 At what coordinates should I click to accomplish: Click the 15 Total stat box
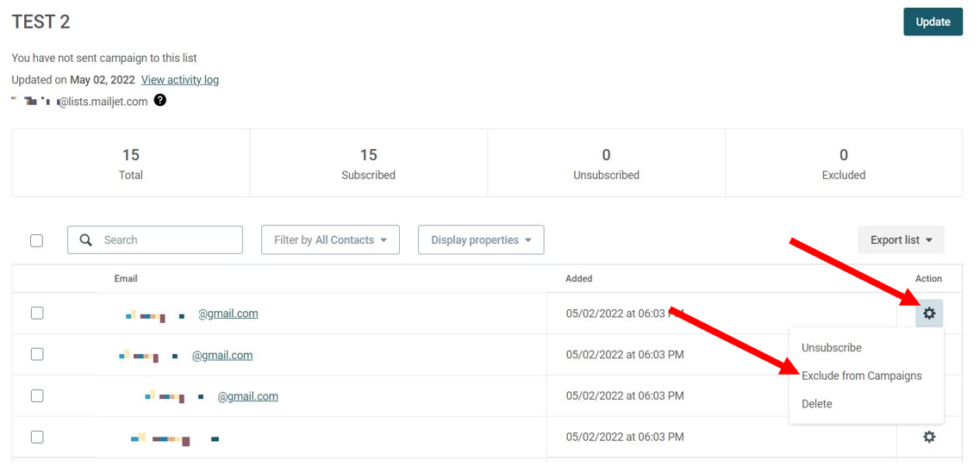[131, 164]
